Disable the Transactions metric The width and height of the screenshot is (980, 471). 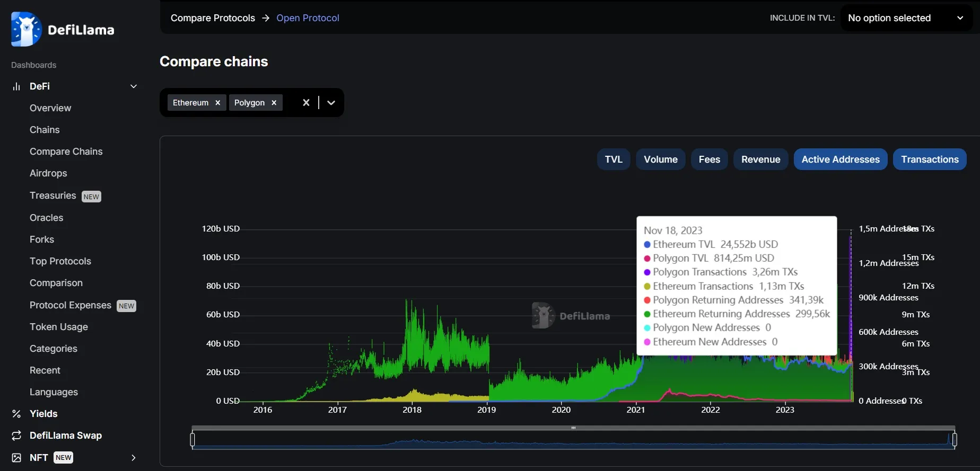coord(930,159)
